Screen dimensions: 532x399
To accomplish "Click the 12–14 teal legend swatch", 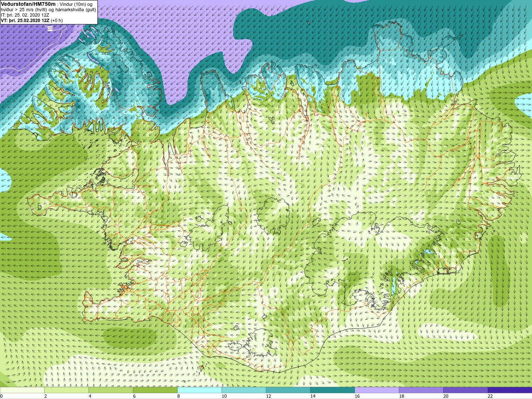I will tap(288, 390).
